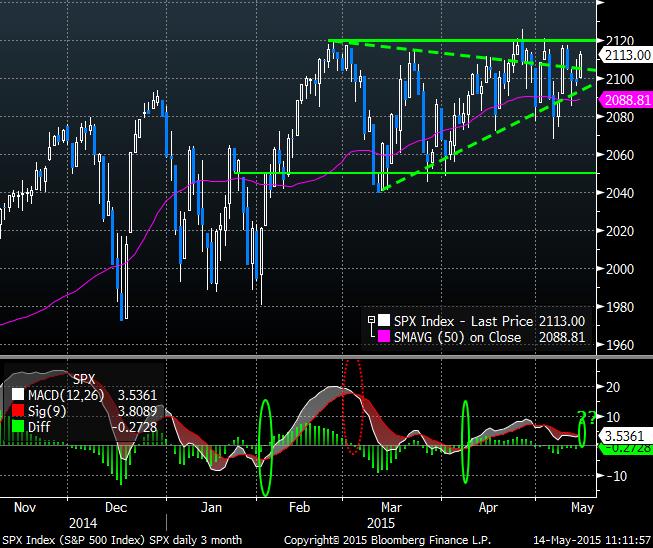Click the SPX title in the MACD legend
The image size is (653, 548).
(84, 379)
